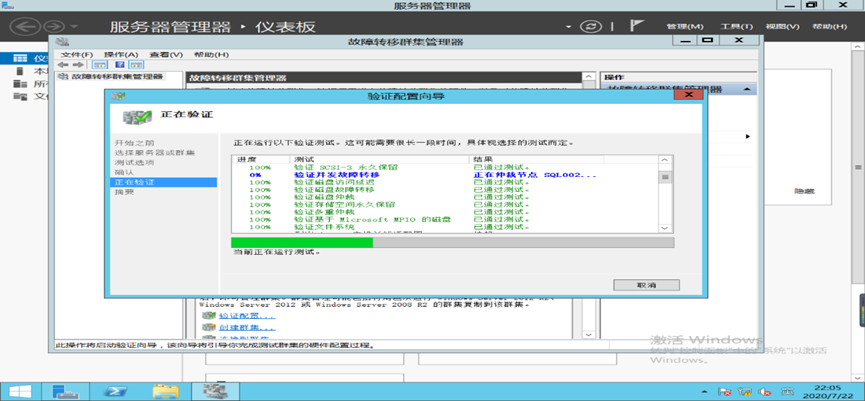Viewport: 865px width, 401px height.
Task: Click the 取消 button in the validation wizard
Action: 646,285
